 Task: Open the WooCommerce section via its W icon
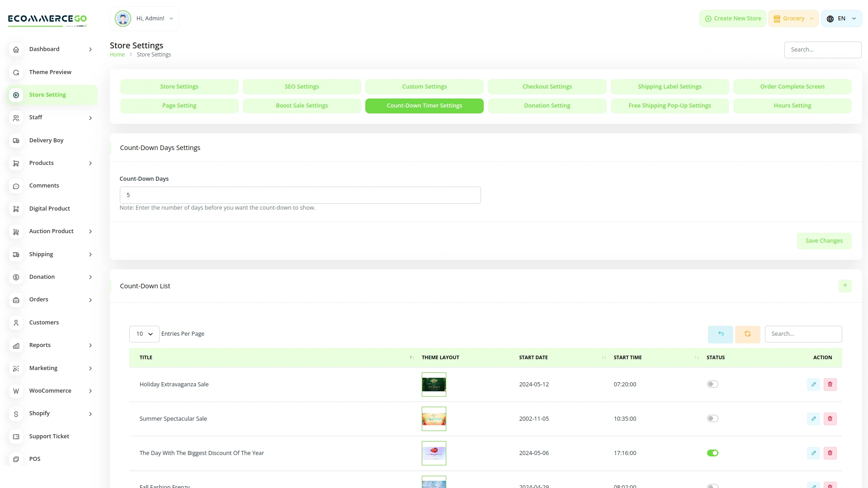pos(16,391)
